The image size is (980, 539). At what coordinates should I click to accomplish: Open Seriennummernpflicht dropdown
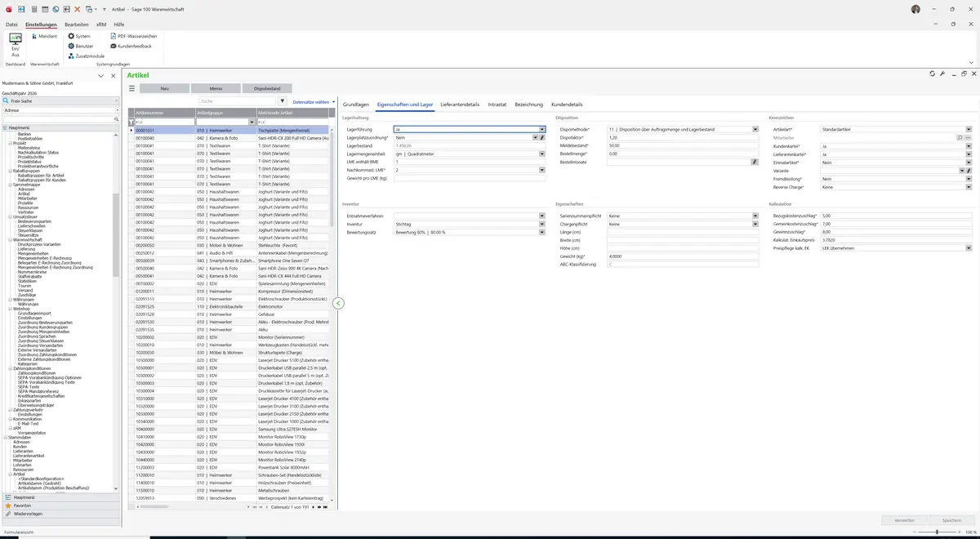(x=755, y=216)
